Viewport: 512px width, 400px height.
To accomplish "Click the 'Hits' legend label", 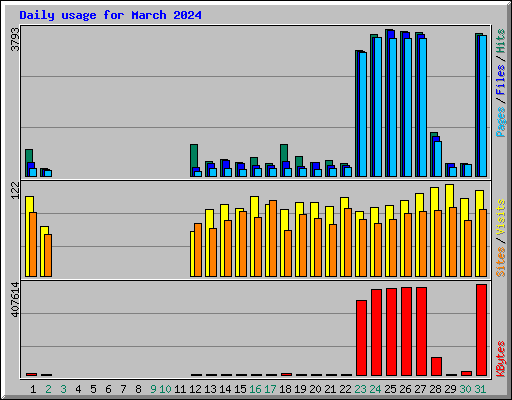I will [501, 41].
